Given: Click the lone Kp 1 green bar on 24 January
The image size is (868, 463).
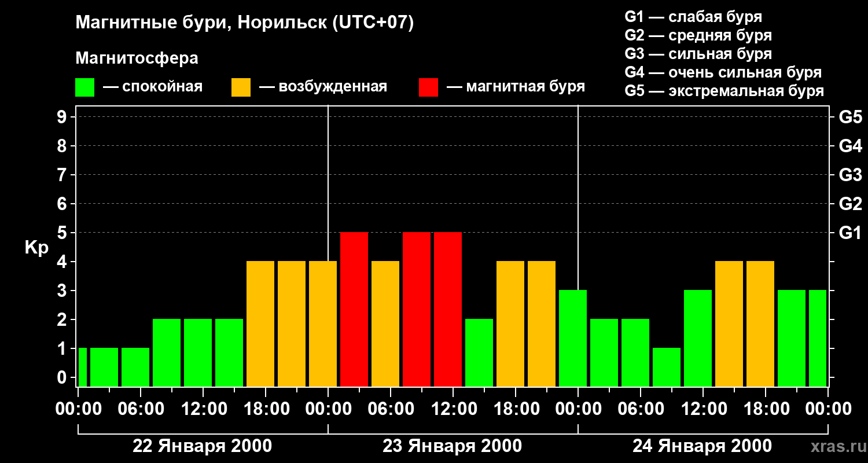Looking at the screenshot, I should (x=667, y=367).
